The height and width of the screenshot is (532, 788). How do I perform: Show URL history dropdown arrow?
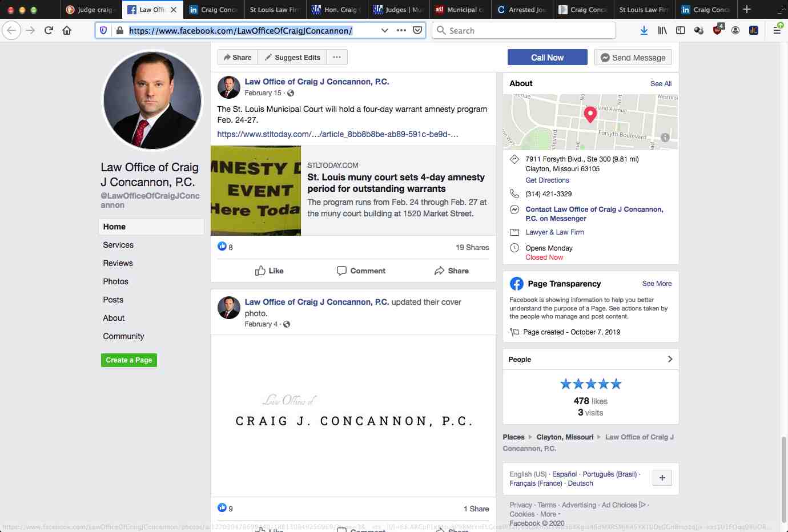point(384,30)
